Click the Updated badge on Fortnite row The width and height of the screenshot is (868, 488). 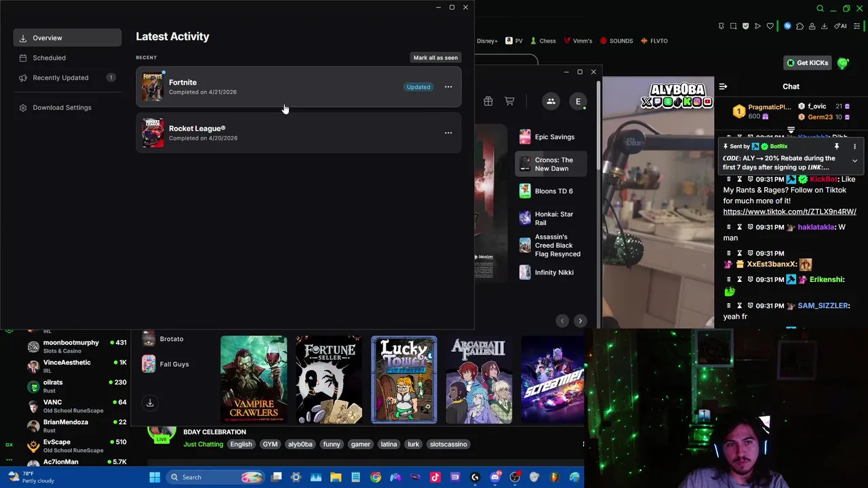418,87
